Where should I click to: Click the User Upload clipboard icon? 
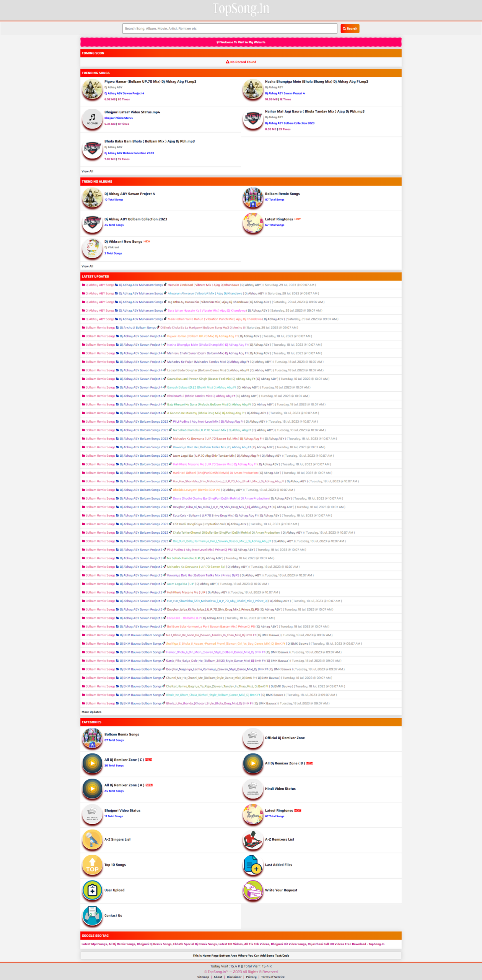click(92, 890)
